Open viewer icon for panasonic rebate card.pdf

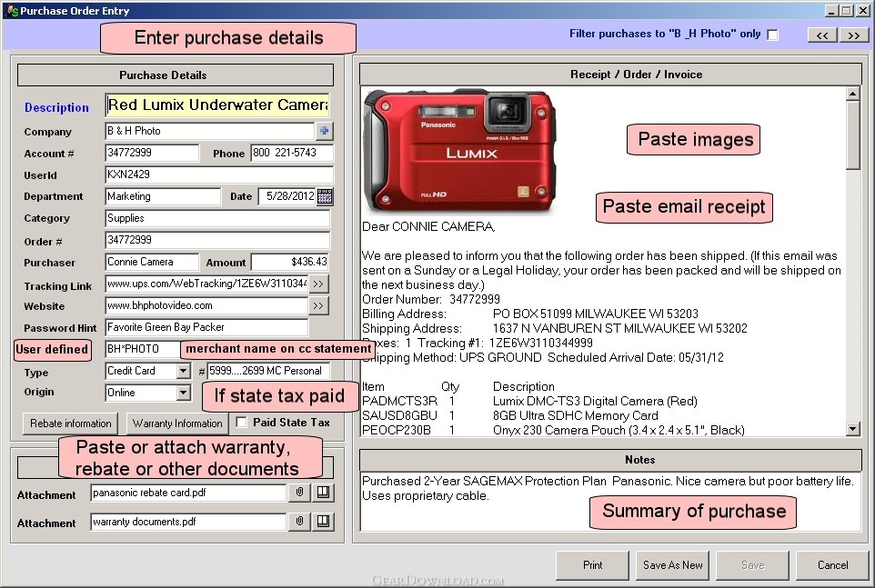[323, 493]
